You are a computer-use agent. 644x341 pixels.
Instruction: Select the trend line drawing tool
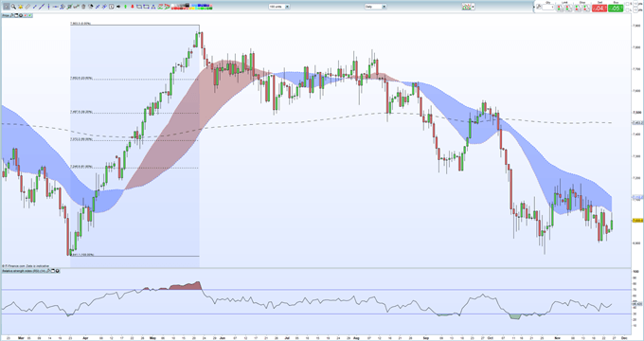click(42, 7)
